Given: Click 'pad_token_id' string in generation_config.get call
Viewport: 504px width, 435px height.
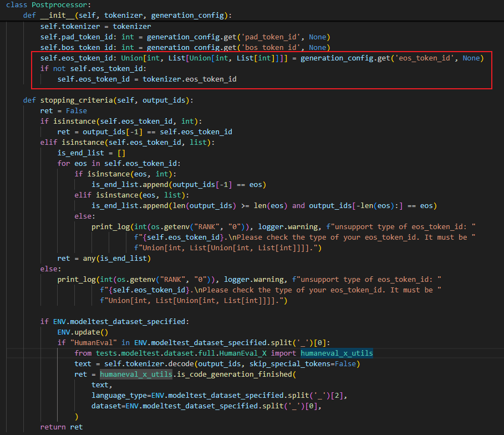Looking at the screenshot, I should click(271, 37).
